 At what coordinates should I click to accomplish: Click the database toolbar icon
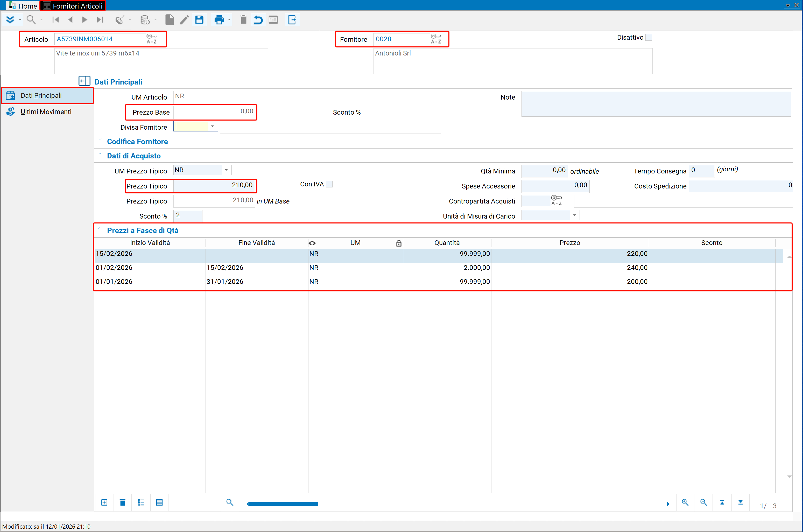tap(145, 20)
